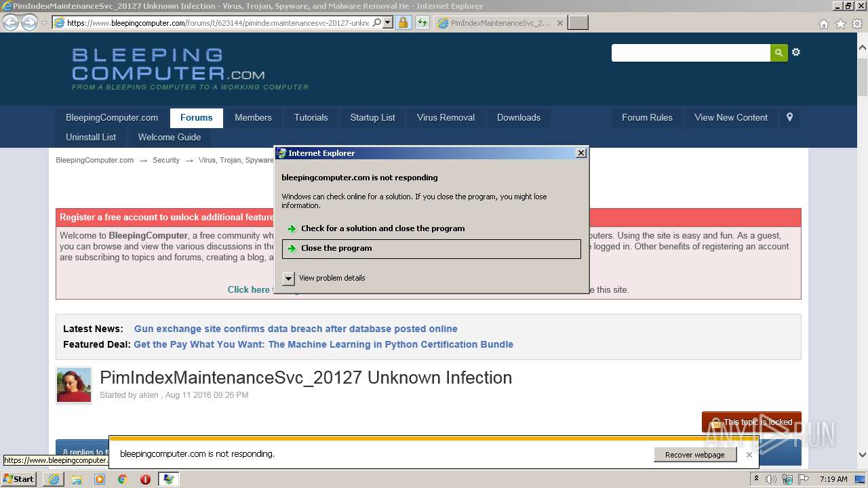
Task: Click the Start button
Action: (x=19, y=479)
